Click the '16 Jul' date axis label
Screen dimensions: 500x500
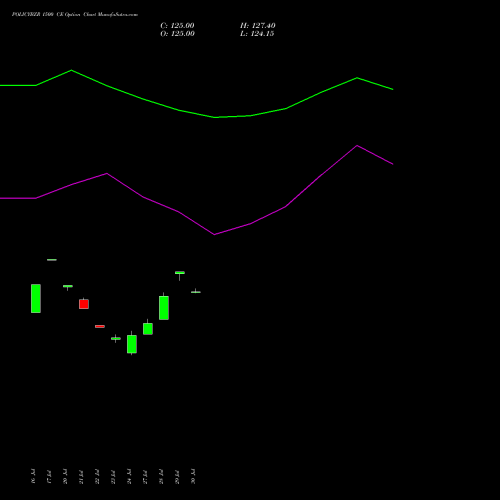33,476
